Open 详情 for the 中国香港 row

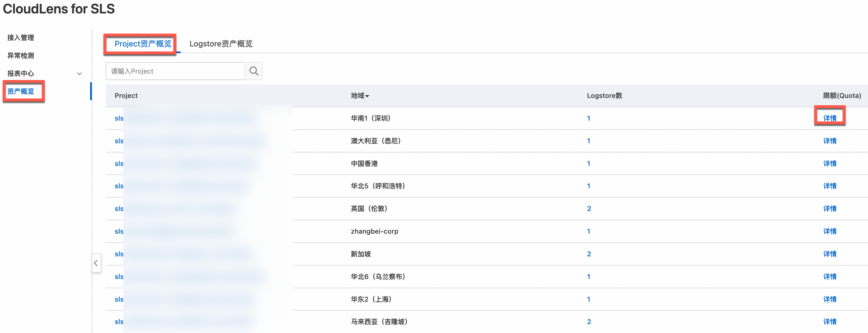click(830, 163)
